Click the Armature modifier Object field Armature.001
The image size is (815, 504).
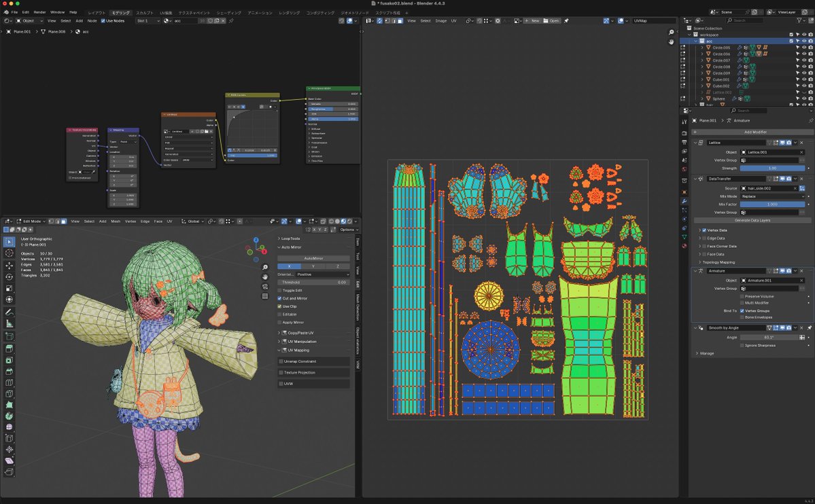[772, 281]
